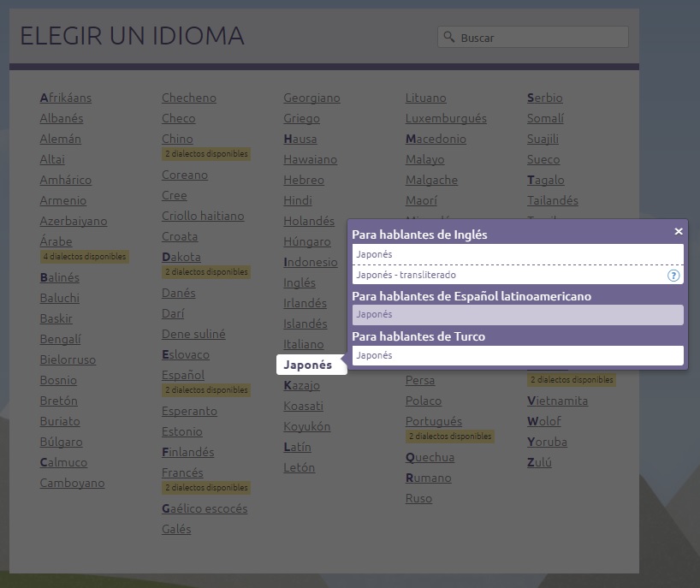700x588 pixels.
Task: Open the Gaélico escocés language
Action: point(205,508)
